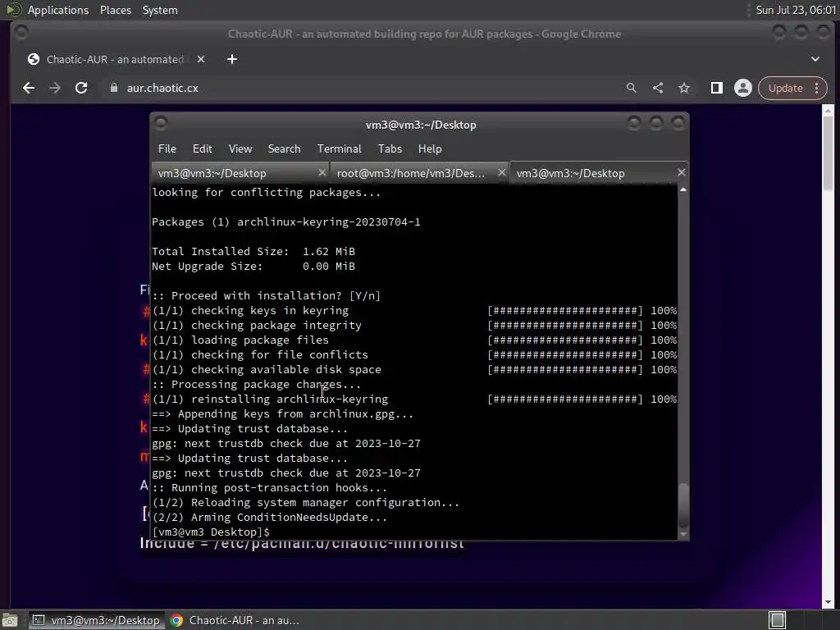Screen dimensions: 840x630
Task: Click terminal scrollbar down arrow
Action: [x=683, y=534]
